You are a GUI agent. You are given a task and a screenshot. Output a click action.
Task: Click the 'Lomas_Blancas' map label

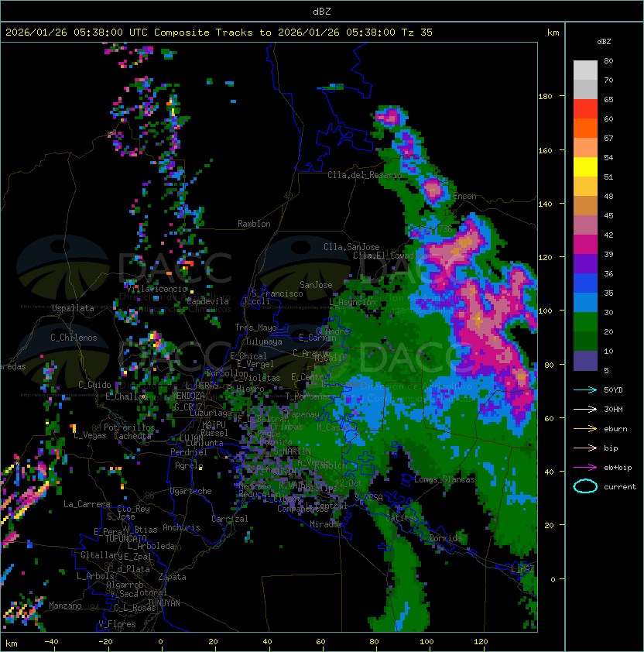[444, 479]
